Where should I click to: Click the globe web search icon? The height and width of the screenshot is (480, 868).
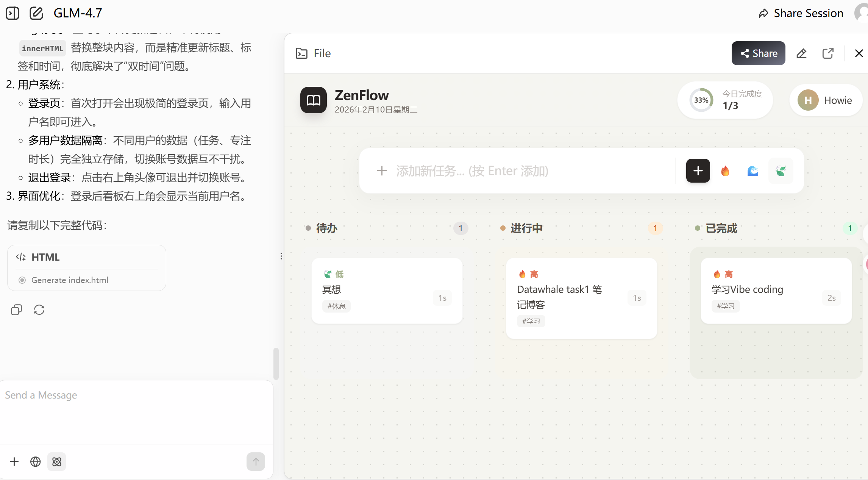35,461
